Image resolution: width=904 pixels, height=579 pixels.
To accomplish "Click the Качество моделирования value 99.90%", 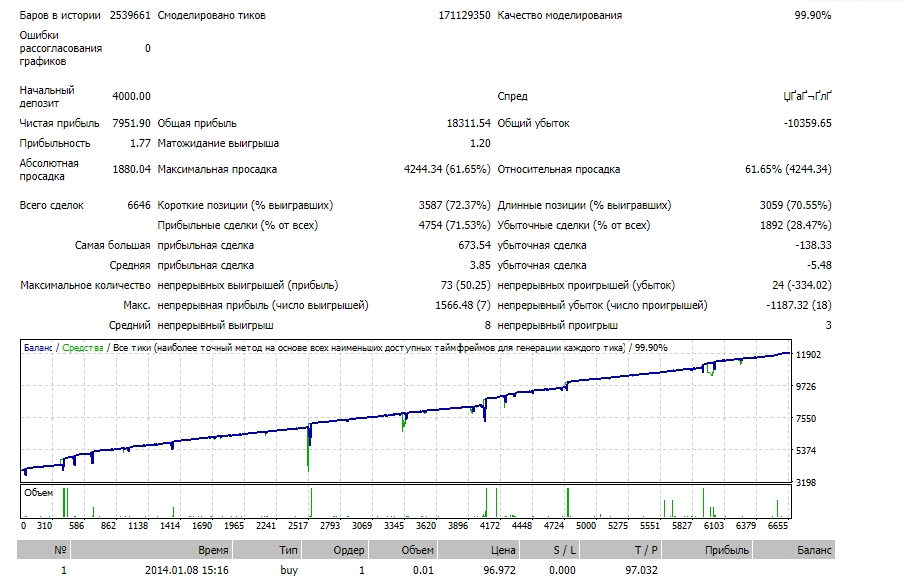I will (x=813, y=16).
